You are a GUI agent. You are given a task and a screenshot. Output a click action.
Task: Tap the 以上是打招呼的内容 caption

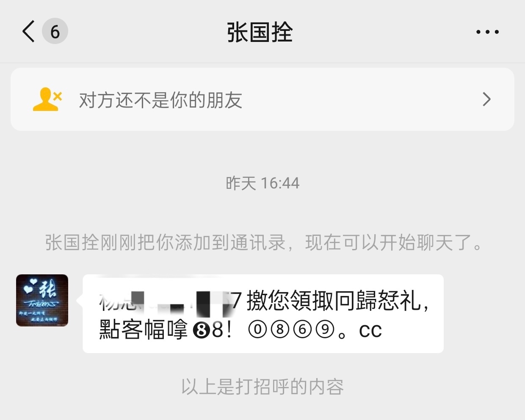click(262, 387)
